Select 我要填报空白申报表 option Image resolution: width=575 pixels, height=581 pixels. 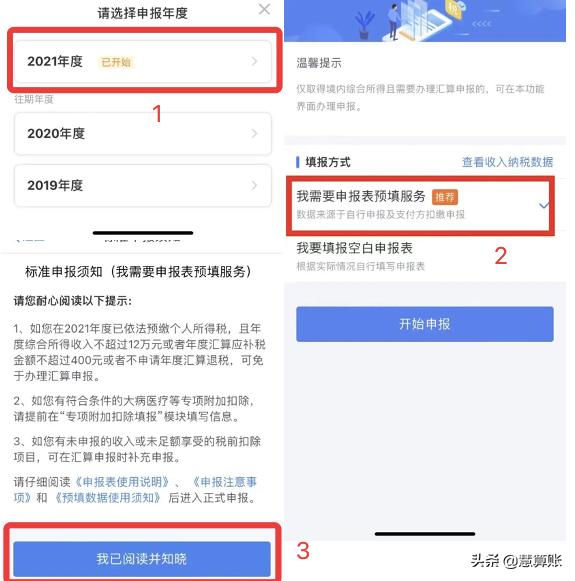[x=420, y=256]
